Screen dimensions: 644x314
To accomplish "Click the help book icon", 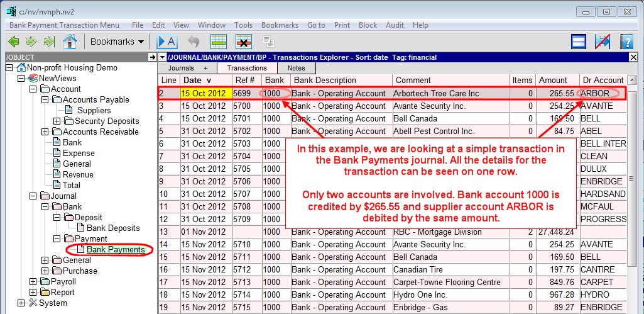I will 626,42.
